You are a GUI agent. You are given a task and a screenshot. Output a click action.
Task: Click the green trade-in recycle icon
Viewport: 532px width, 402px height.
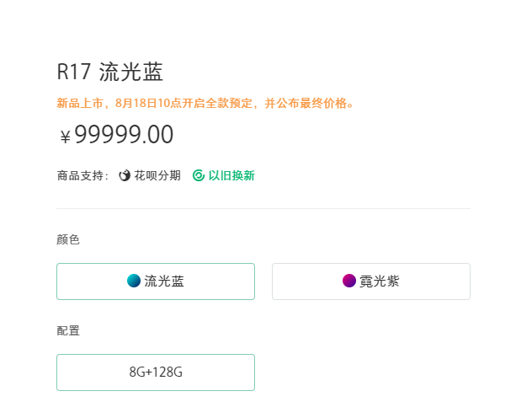199,175
